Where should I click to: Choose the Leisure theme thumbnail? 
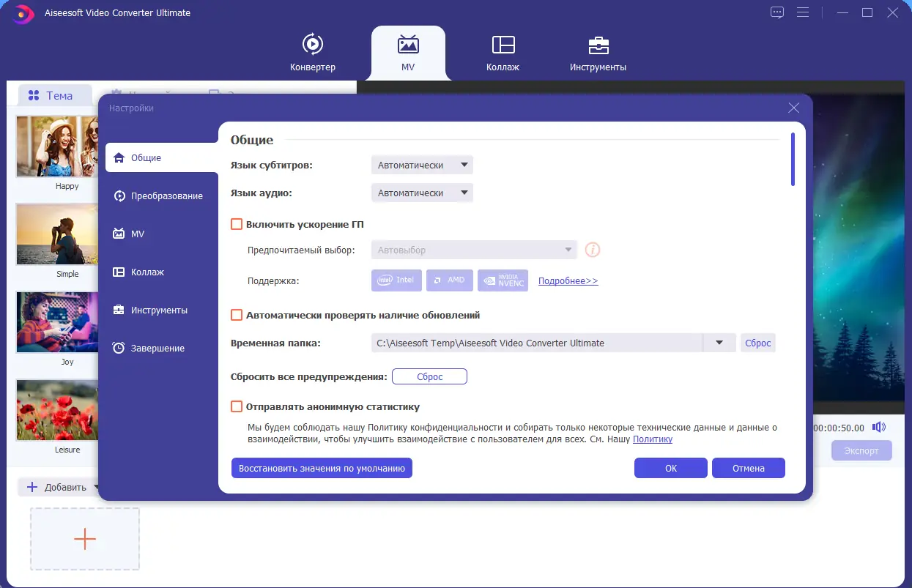coord(58,410)
